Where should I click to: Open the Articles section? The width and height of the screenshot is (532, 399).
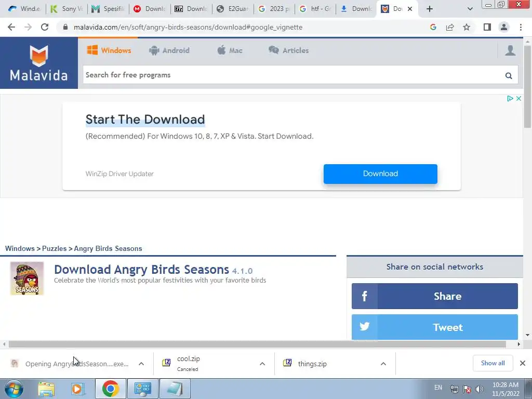[x=289, y=50]
